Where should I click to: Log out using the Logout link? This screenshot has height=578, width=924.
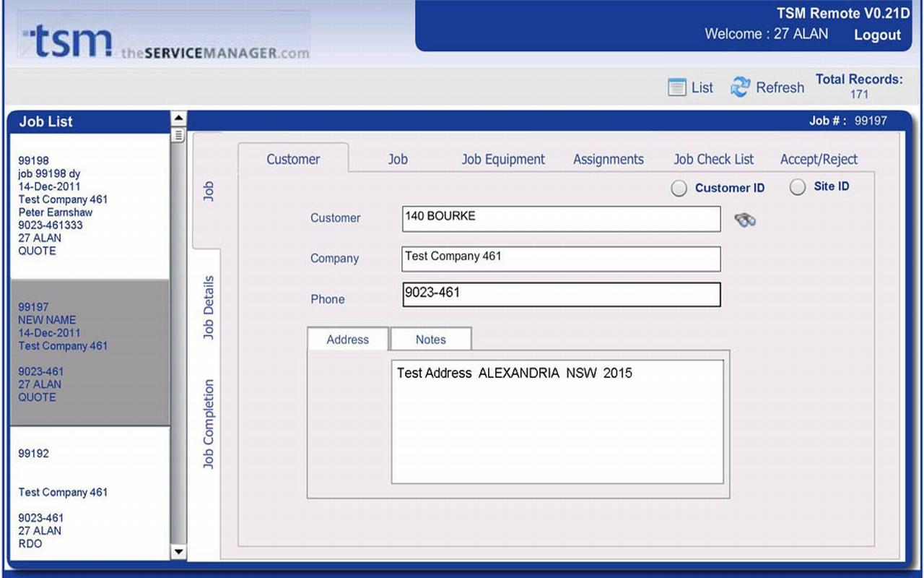(877, 35)
